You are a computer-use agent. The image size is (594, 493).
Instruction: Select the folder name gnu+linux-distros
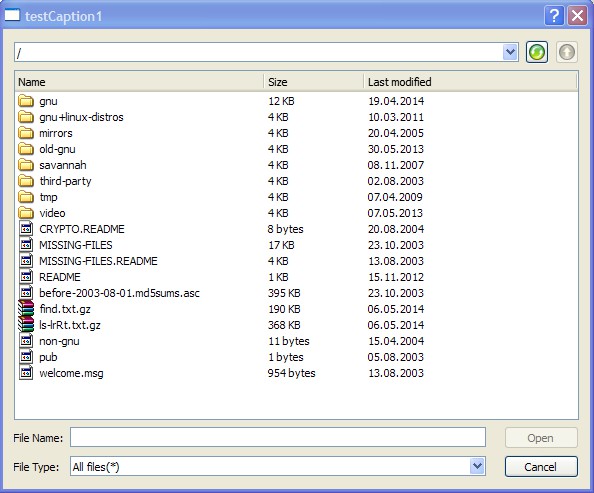[81, 117]
